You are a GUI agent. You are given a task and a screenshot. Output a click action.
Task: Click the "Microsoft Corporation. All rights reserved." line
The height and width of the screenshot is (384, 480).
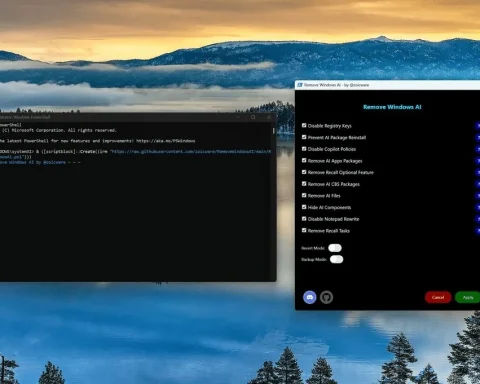(58, 130)
